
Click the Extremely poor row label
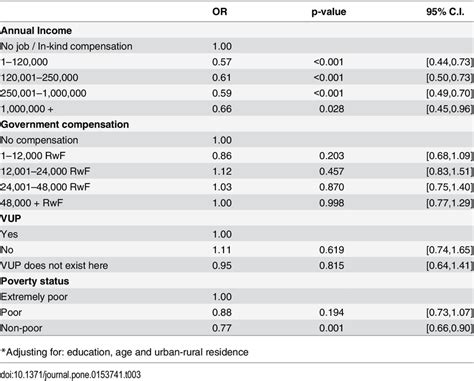coord(34,297)
